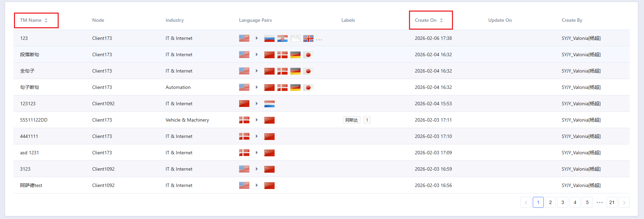Open the TM named 段落断句

30,54
